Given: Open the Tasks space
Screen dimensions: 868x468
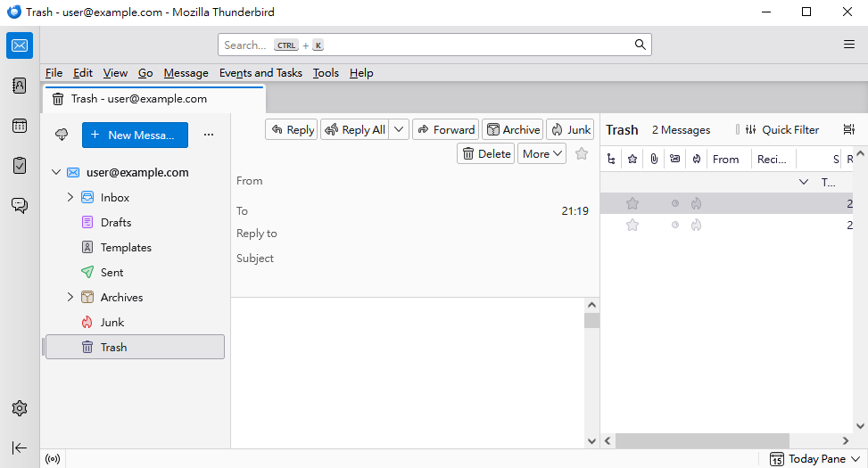Looking at the screenshot, I should click(20, 166).
